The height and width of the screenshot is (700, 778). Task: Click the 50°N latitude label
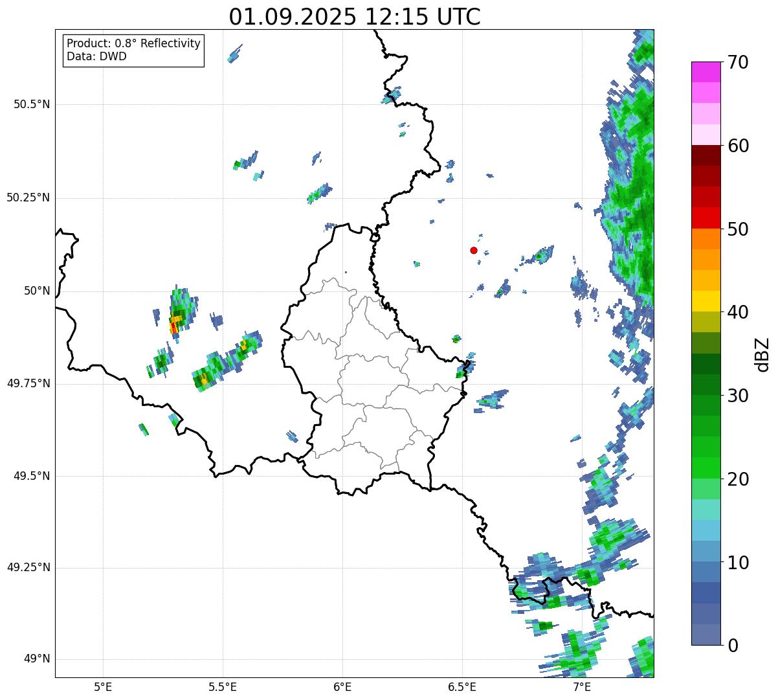click(37, 291)
